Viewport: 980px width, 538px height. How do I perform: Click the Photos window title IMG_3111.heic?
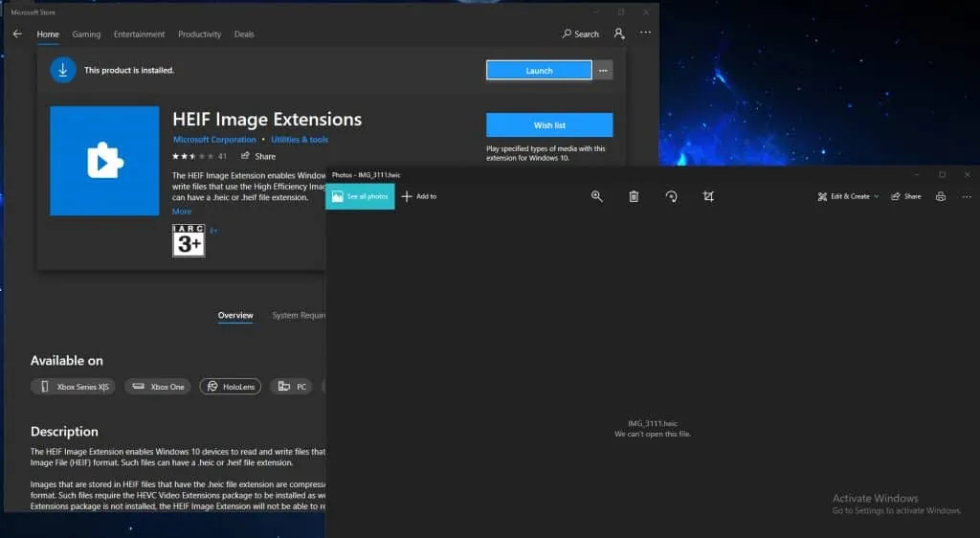pyautogui.click(x=367, y=175)
